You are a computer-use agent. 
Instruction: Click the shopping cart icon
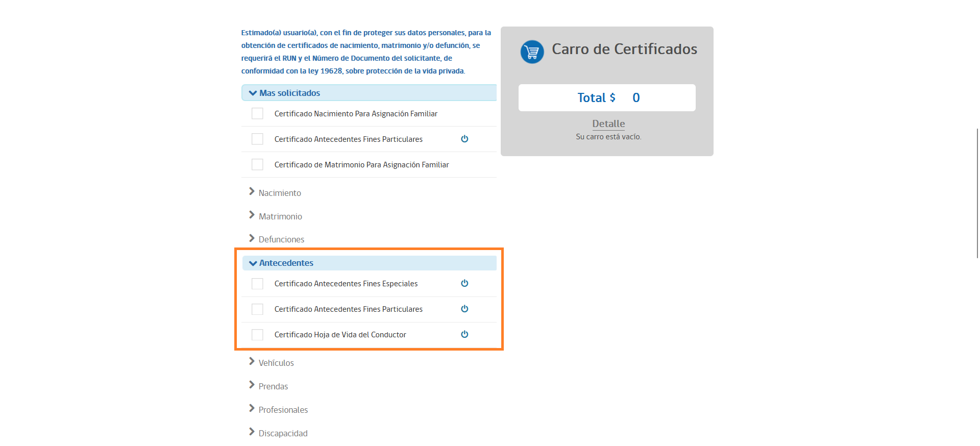(x=532, y=52)
